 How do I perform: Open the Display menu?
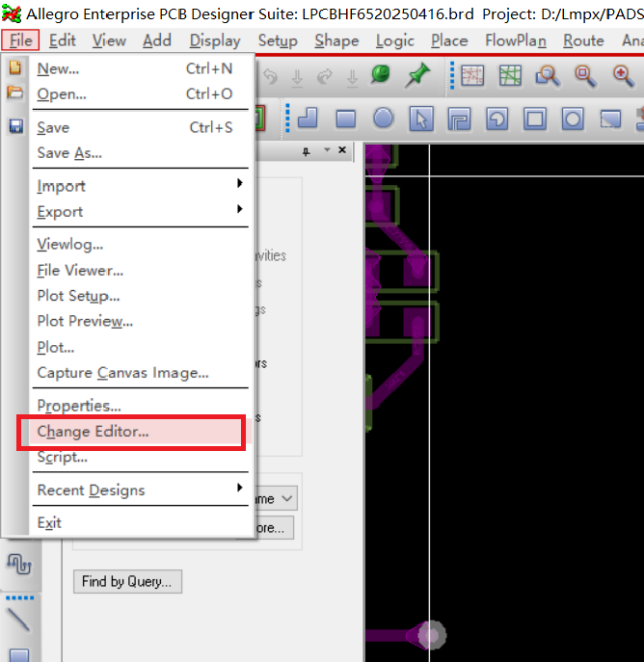(x=215, y=40)
